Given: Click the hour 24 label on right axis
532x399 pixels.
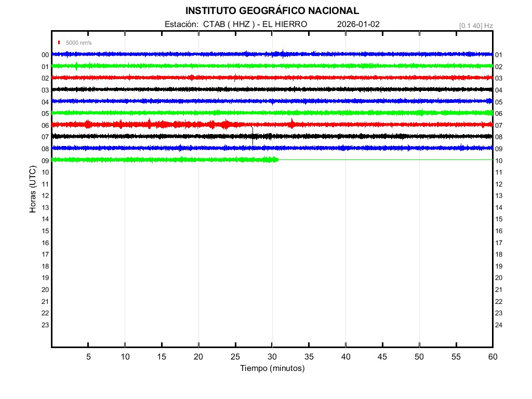Looking at the screenshot, I should click(499, 325).
